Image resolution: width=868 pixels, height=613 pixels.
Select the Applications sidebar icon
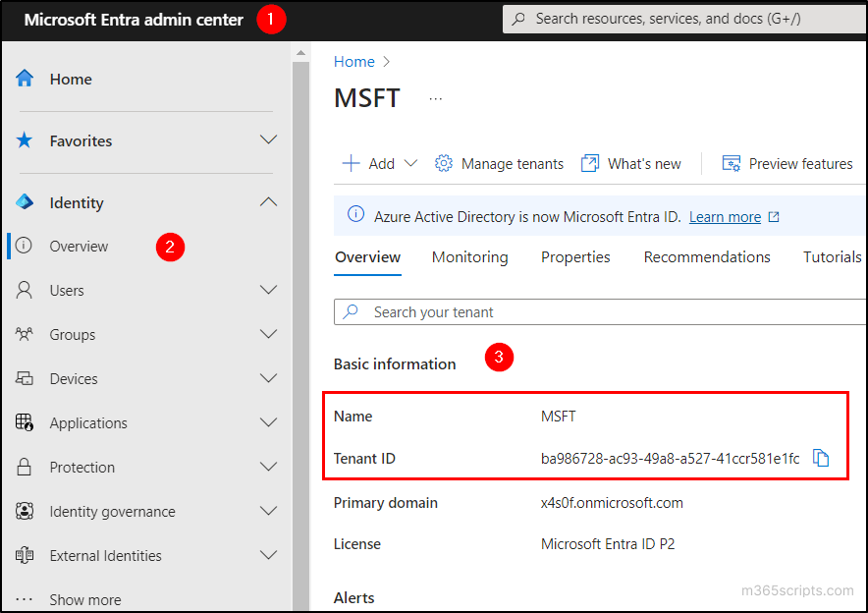[25, 422]
